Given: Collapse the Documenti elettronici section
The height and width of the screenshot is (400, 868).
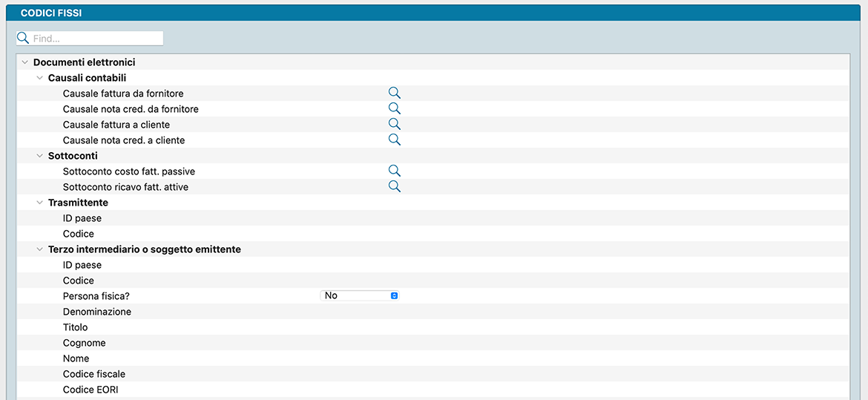Looking at the screenshot, I should click(25, 62).
